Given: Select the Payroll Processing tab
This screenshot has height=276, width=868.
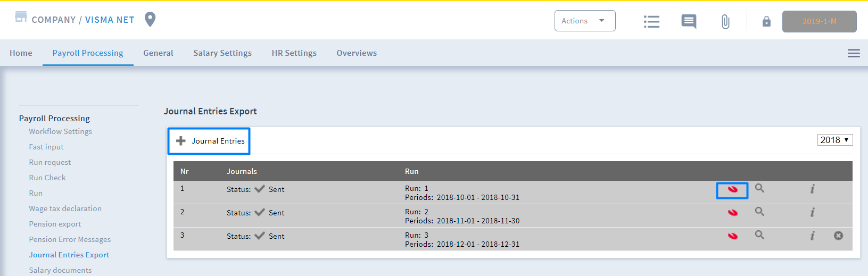Looking at the screenshot, I should [88, 53].
